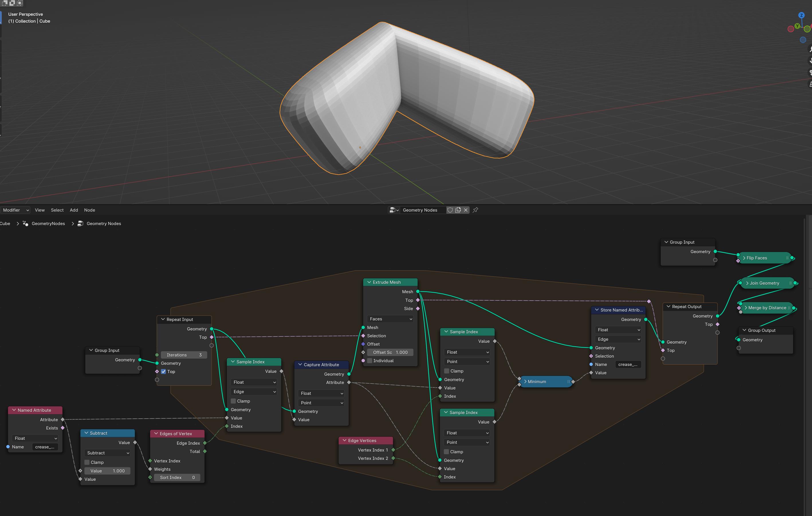Click the Sort Index value field
The width and height of the screenshot is (812, 516).
177,478
